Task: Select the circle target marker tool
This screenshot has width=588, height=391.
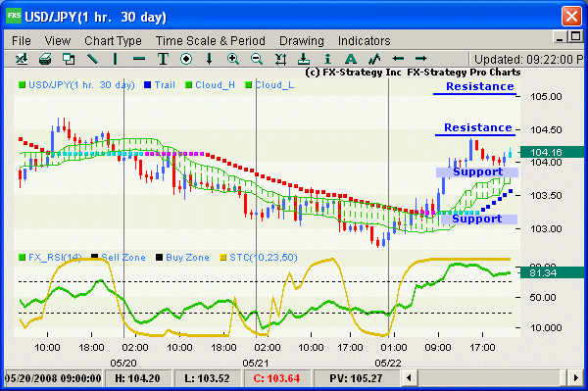Action: tap(186, 59)
